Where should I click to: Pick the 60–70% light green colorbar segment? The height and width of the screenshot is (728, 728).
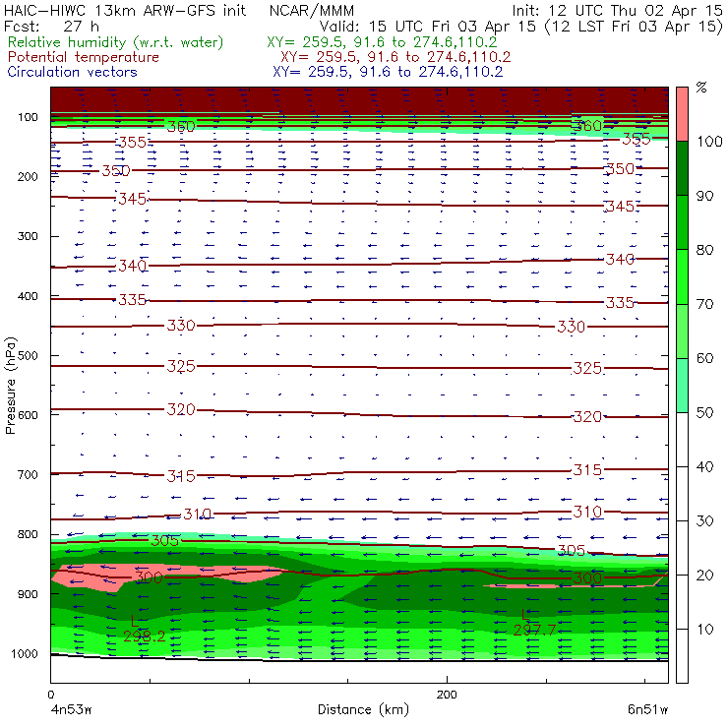(682, 331)
